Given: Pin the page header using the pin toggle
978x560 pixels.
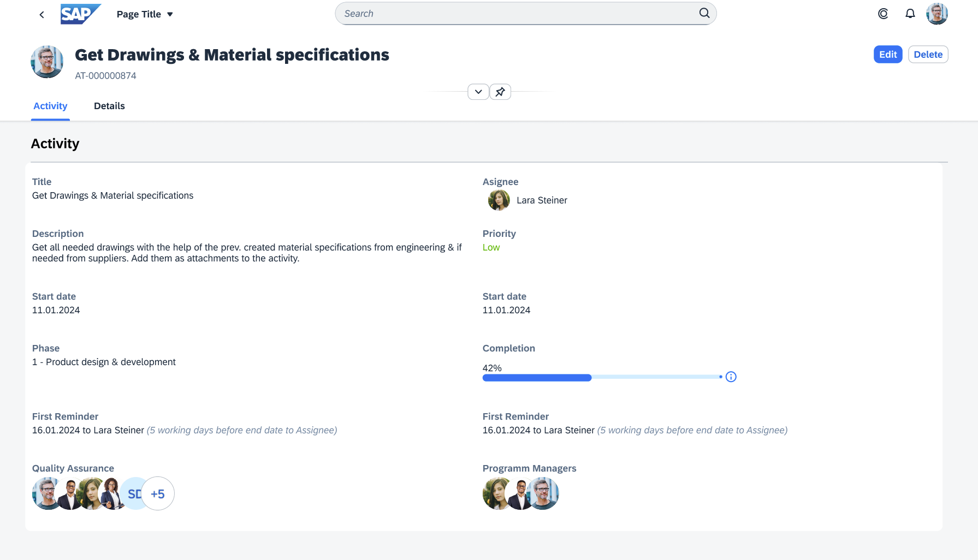Looking at the screenshot, I should 500,92.
